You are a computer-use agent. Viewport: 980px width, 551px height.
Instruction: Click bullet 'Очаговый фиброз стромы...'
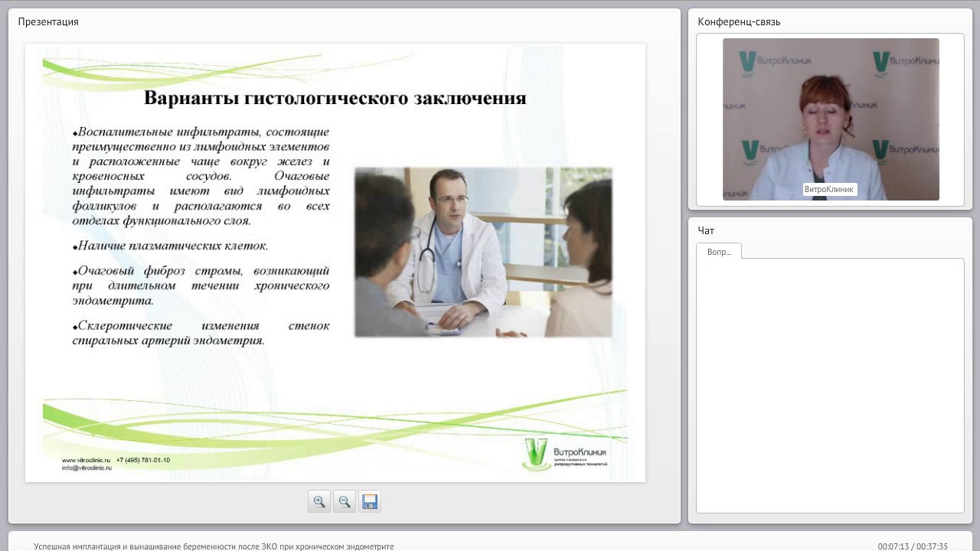[201, 285]
